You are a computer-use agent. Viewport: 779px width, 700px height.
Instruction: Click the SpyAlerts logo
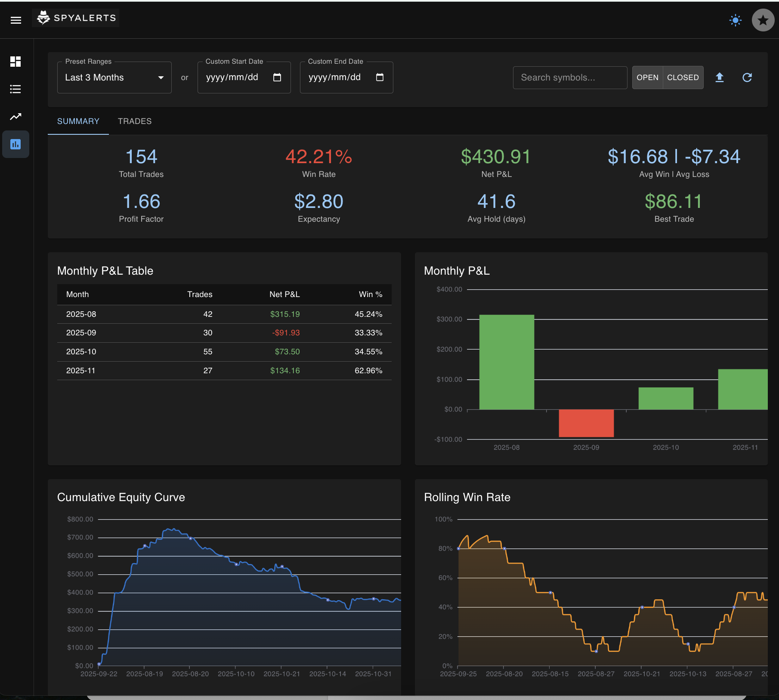point(75,18)
